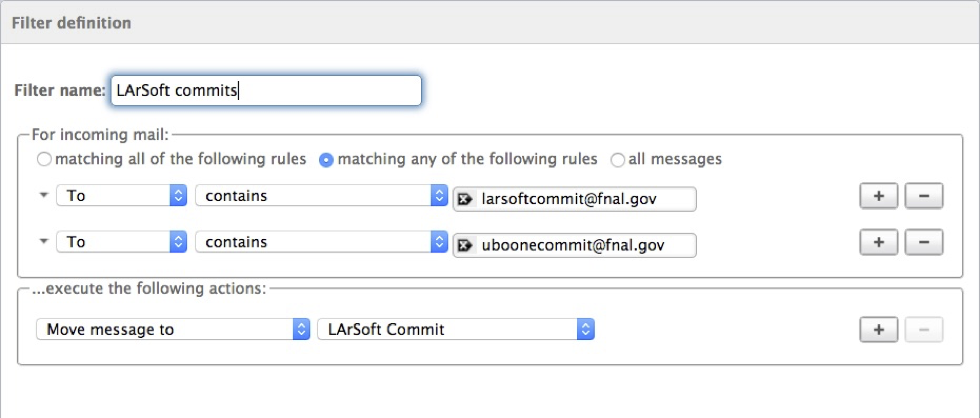Image resolution: width=980 pixels, height=418 pixels.
Task: Click the clear icon beside uboonecommit@fnal.gov
Action: [x=465, y=246]
